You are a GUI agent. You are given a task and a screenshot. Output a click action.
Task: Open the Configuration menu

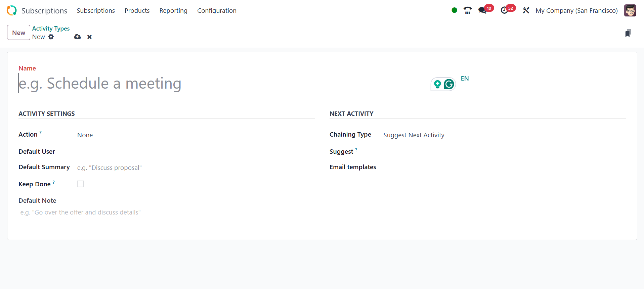pos(217,10)
